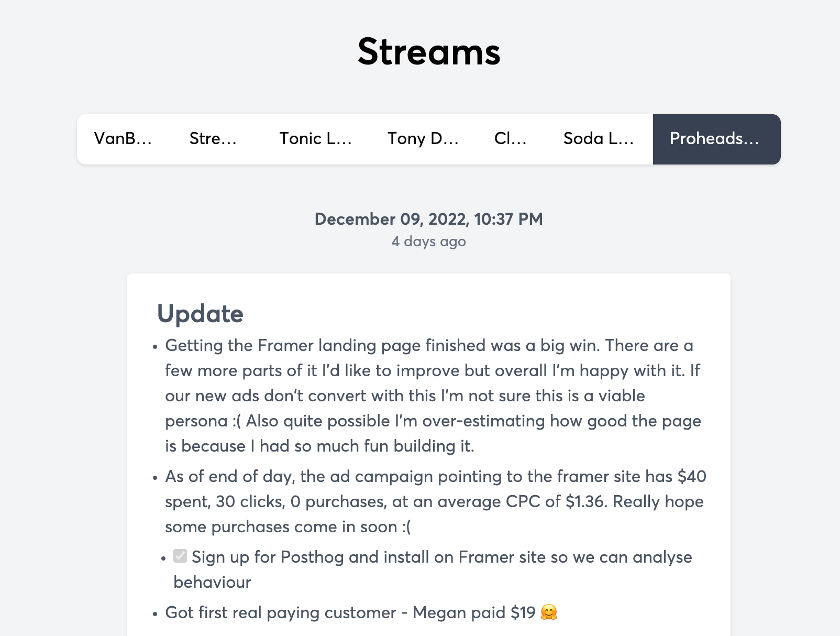Click the Framer landing page paragraph
840x636 pixels.
(429, 396)
